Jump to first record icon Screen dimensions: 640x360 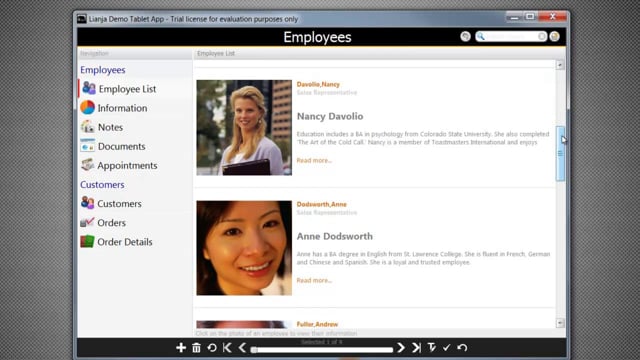(x=227, y=347)
